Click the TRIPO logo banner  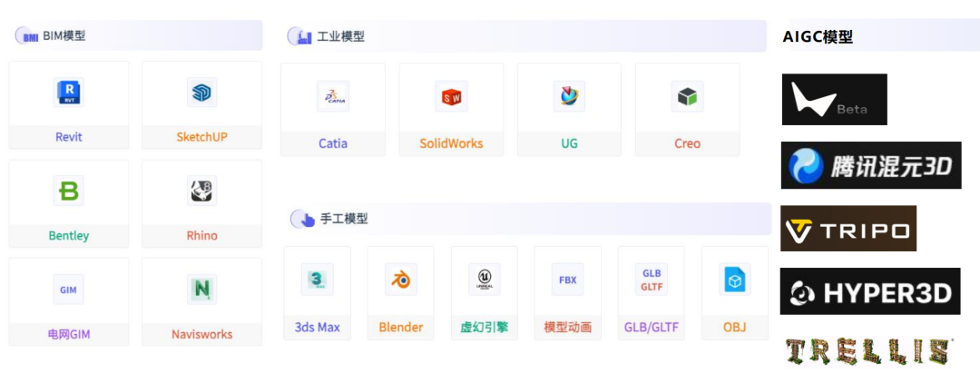pos(848,229)
